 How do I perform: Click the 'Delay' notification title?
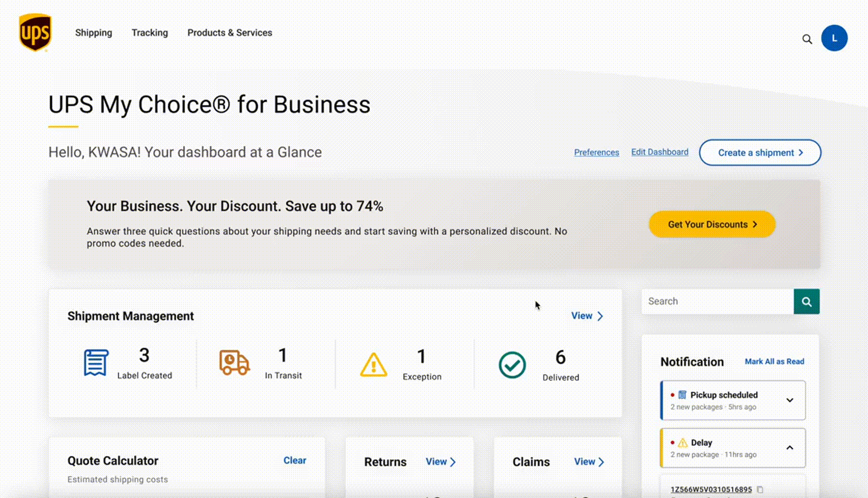point(702,443)
